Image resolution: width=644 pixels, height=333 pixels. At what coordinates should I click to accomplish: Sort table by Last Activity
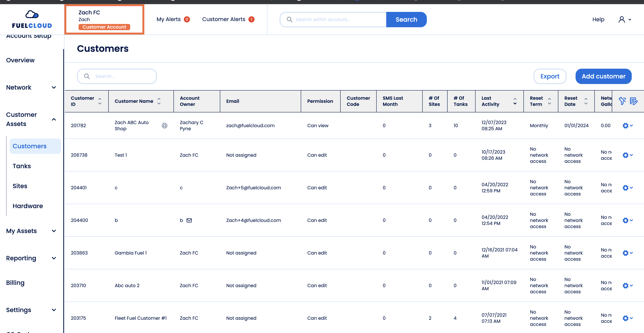coord(515,101)
